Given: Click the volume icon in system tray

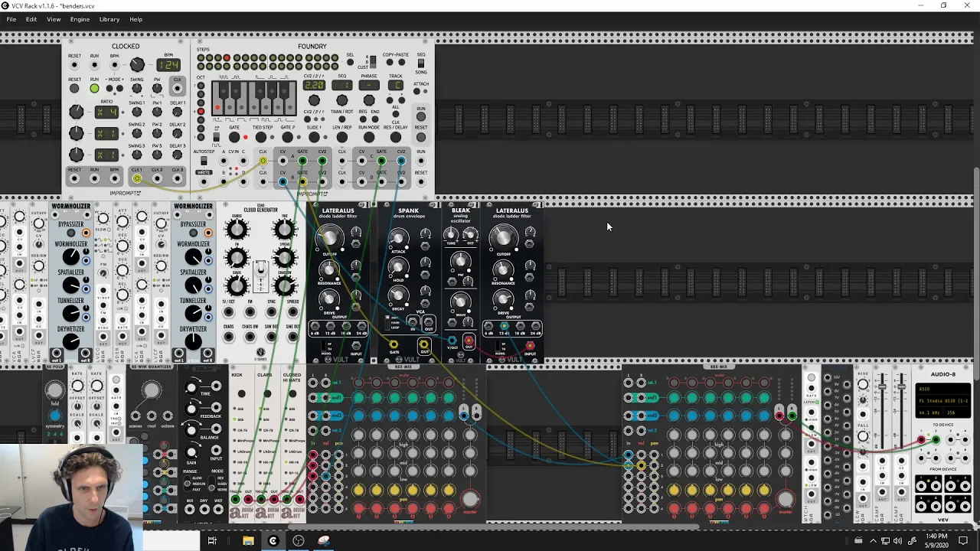Looking at the screenshot, I should pyautogui.click(x=897, y=541).
